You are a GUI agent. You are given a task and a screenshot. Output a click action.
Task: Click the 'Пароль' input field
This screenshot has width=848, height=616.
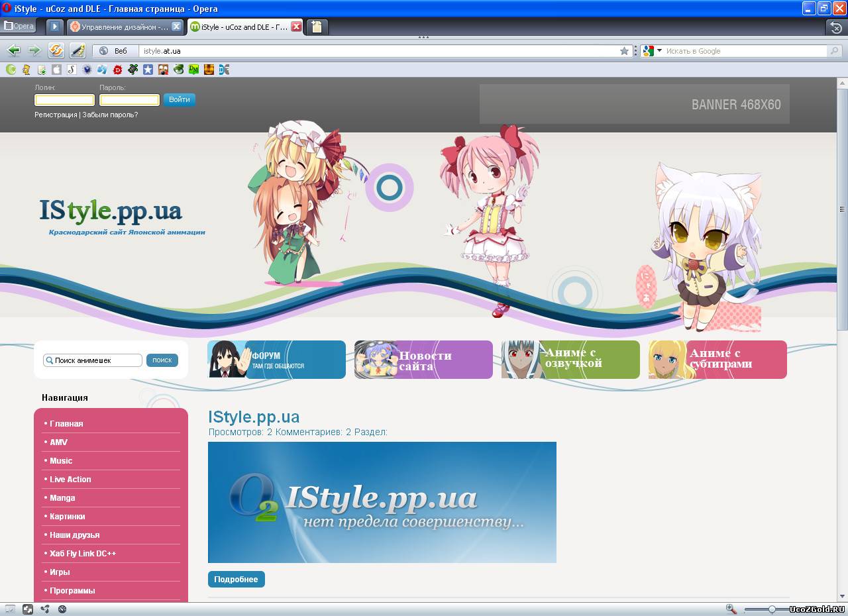[x=129, y=100]
